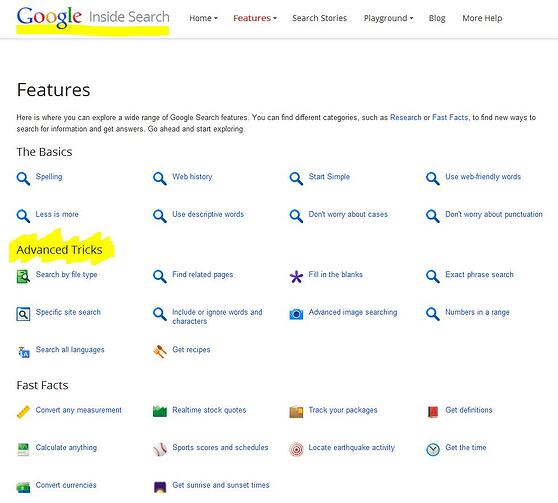
Task: Click the clock icon for Get the time
Action: pyautogui.click(x=433, y=449)
